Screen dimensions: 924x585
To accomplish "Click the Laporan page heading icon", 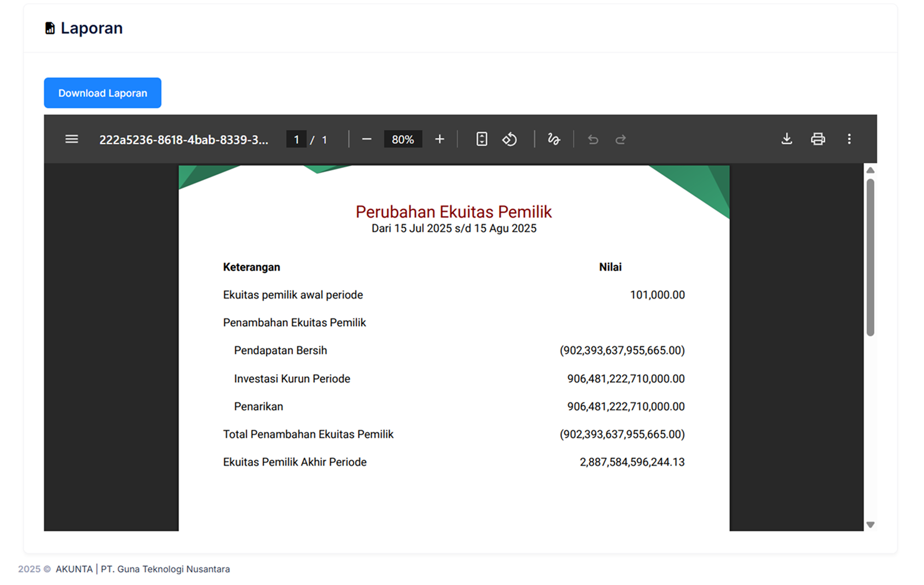I will pyautogui.click(x=50, y=28).
